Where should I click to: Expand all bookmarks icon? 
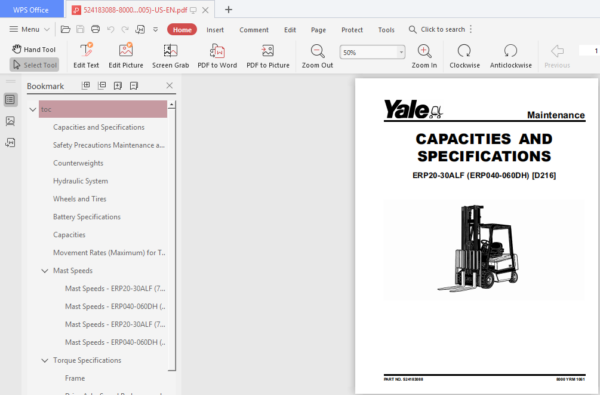[86, 85]
